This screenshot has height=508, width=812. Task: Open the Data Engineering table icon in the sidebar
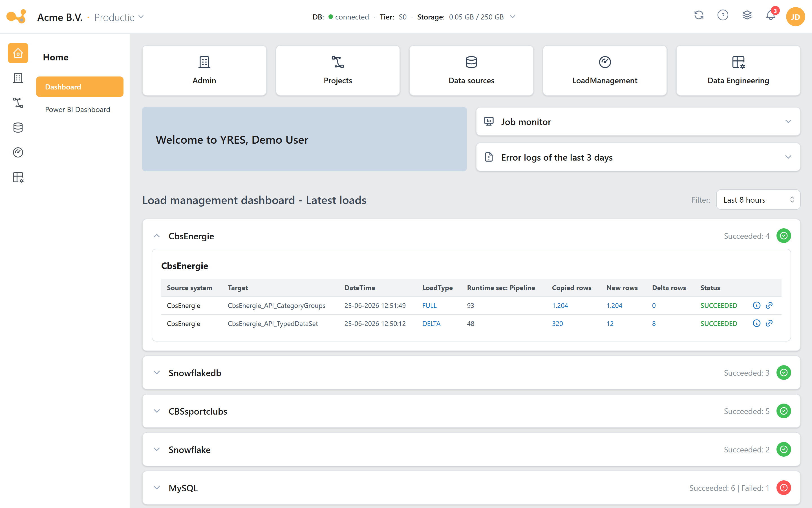pyautogui.click(x=18, y=178)
